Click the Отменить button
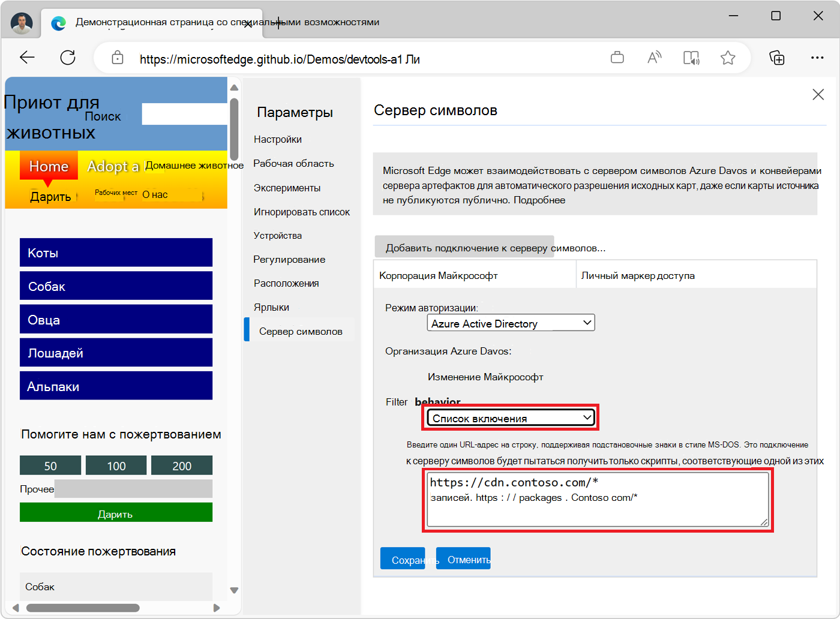This screenshot has height=619, width=840. [463, 558]
